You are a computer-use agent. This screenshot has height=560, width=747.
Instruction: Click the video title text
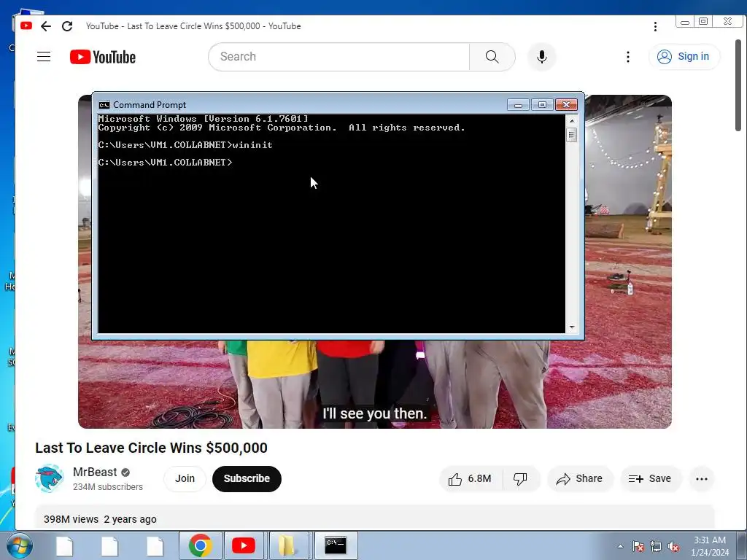tap(151, 448)
